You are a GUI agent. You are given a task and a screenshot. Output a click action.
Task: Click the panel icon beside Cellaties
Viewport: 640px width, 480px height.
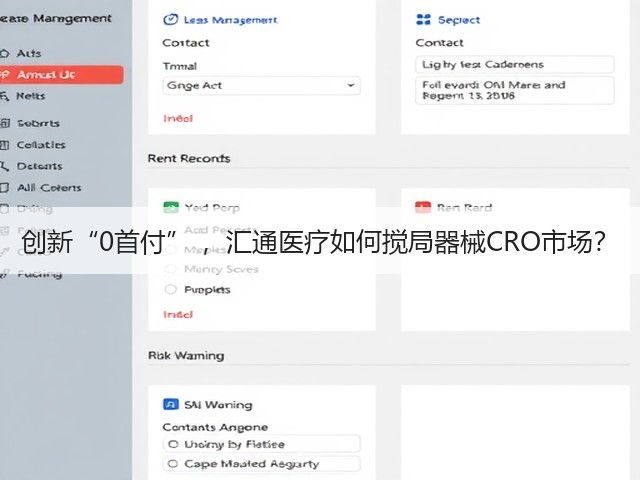pyautogui.click(x=4, y=145)
